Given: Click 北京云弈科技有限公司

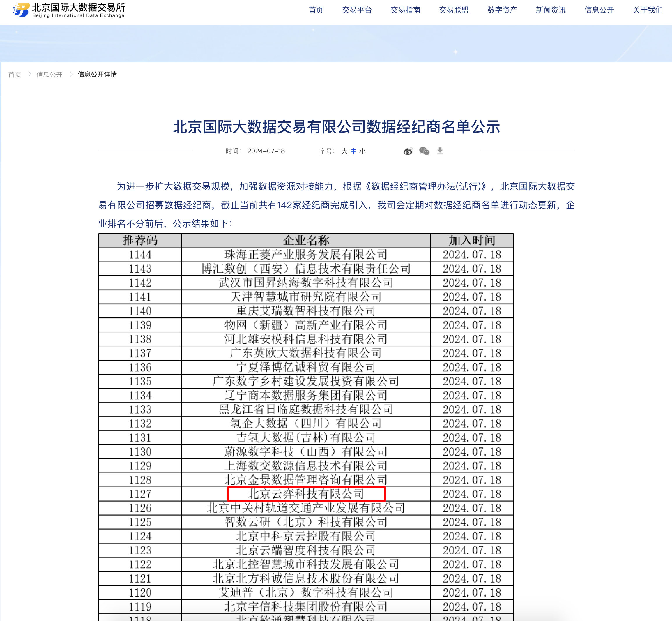Looking at the screenshot, I should pyautogui.click(x=306, y=494).
